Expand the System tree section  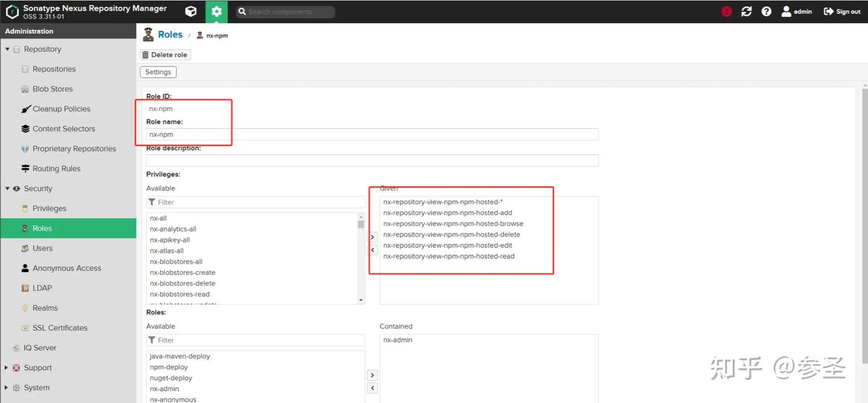point(7,388)
